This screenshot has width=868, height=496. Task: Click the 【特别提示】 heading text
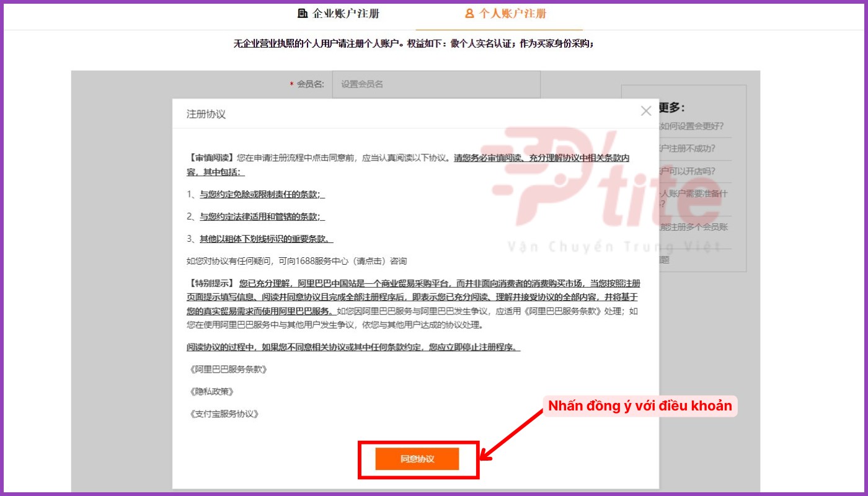tap(211, 283)
